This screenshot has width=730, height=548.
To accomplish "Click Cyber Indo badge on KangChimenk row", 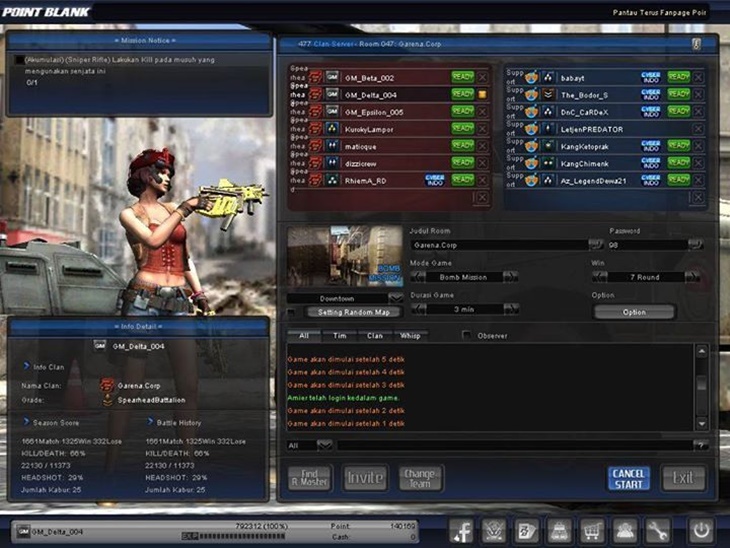I will click(651, 163).
